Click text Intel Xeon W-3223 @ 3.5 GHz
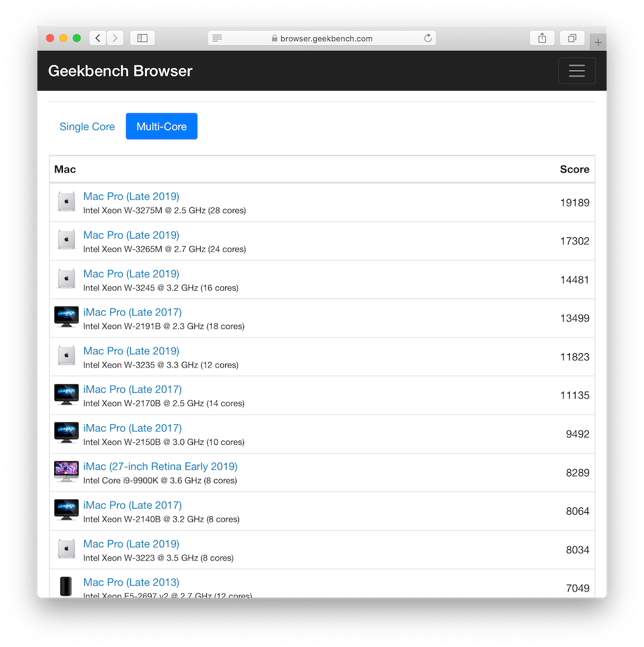644x647 pixels. click(x=141, y=558)
